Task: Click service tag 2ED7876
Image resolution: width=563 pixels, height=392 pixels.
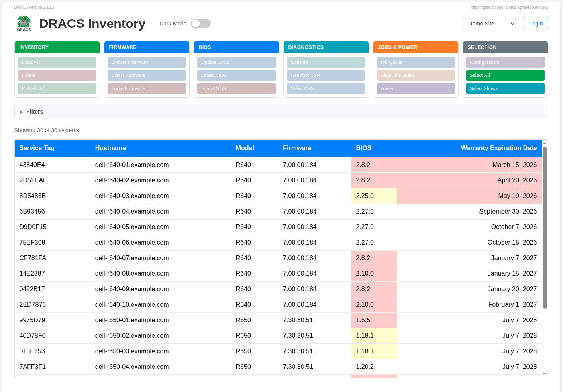Action: [33, 305]
